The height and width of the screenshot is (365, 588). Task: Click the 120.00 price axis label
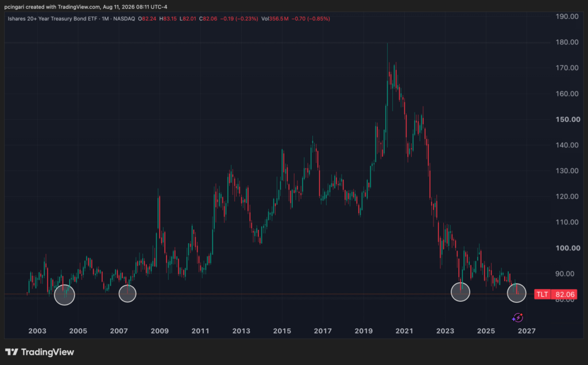(x=567, y=197)
